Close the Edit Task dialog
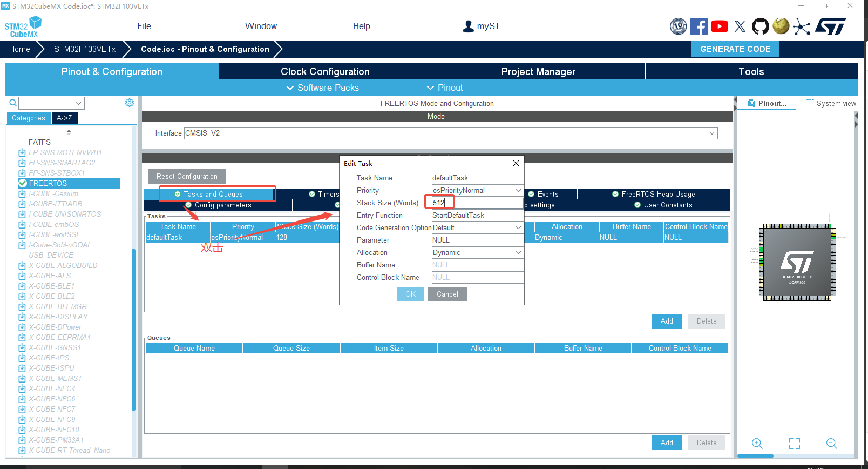Viewport: 868px width, 469px height. click(516, 163)
